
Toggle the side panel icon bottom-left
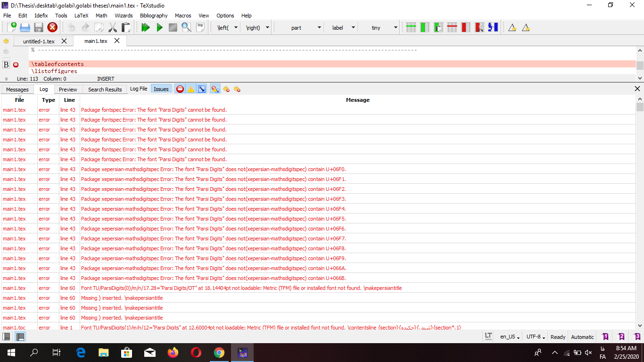click(7, 337)
